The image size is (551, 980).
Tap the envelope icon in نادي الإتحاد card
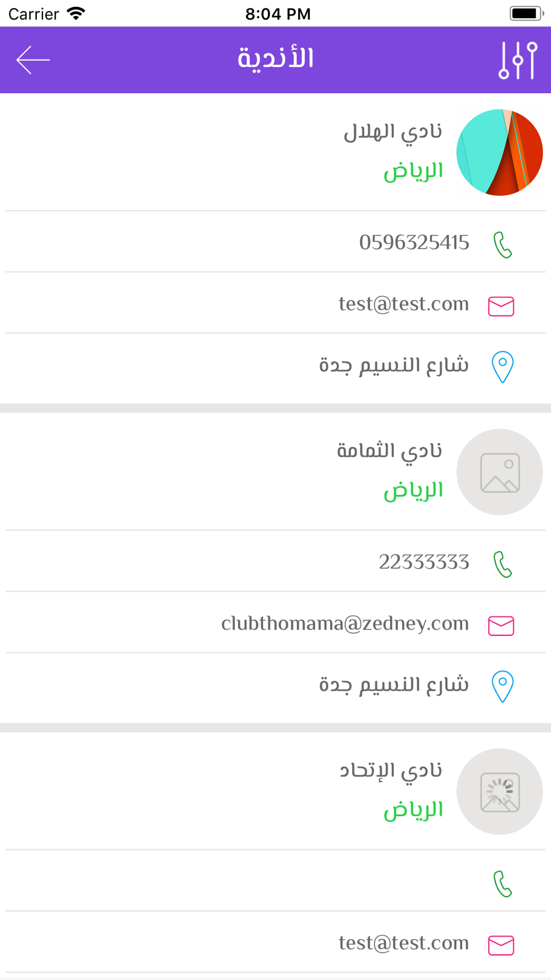(501, 945)
